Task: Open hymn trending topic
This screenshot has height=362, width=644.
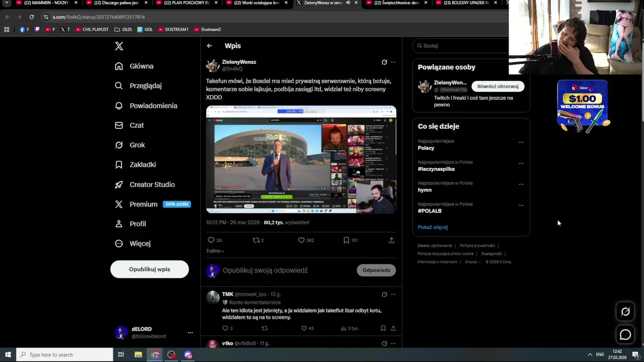Action: (x=425, y=190)
